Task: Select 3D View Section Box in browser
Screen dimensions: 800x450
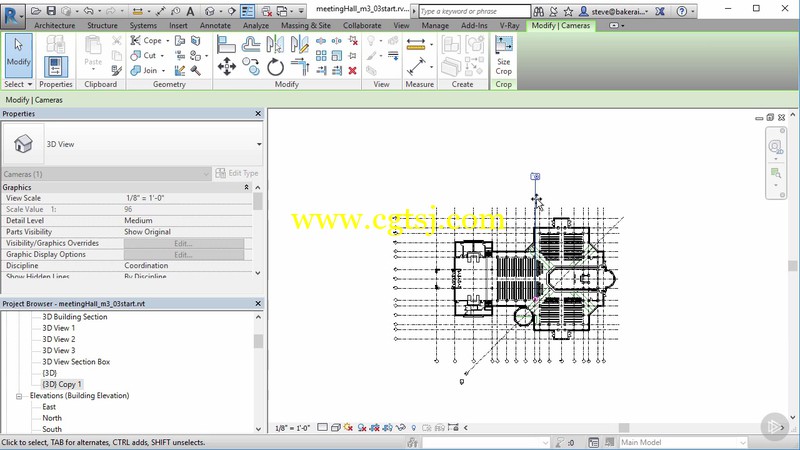Action: tap(76, 362)
